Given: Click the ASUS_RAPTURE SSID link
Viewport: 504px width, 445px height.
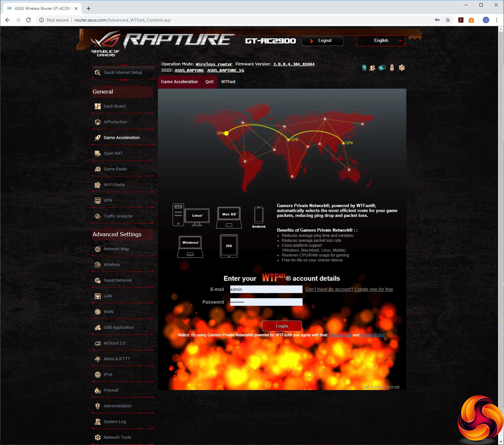Looking at the screenshot, I should 189,70.
